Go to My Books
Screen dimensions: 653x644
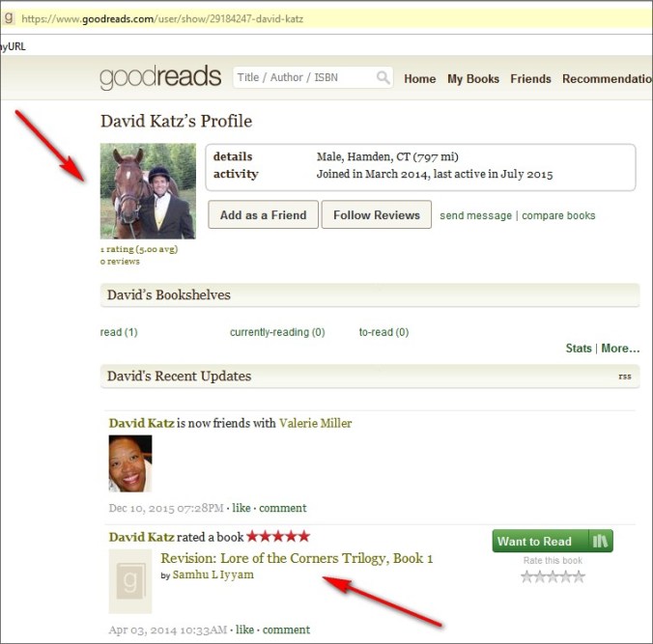tap(473, 79)
